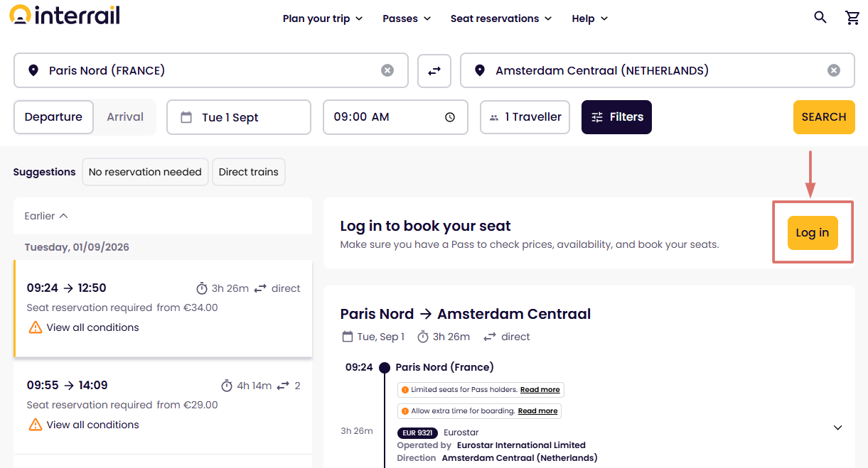
Task: Open the Filters panel
Action: pos(616,117)
